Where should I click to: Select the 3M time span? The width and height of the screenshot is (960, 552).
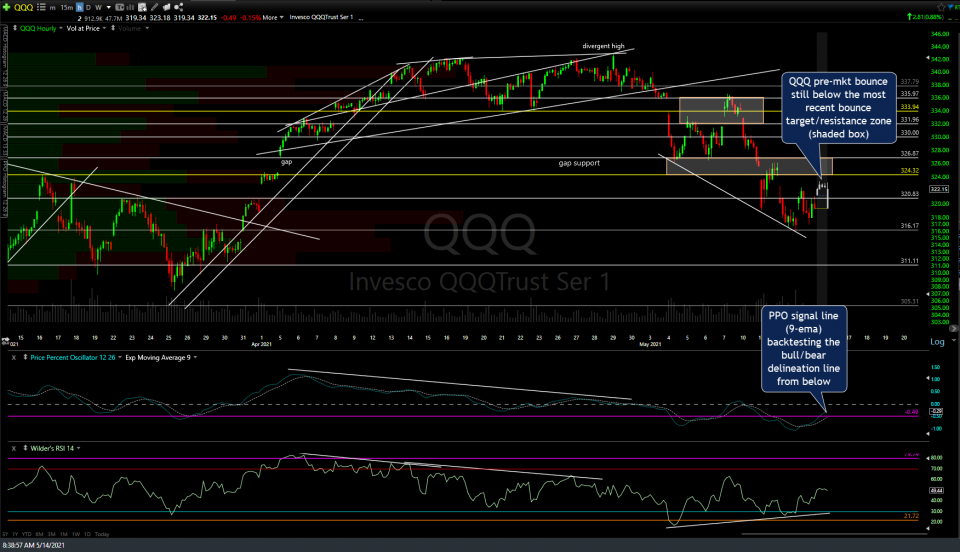point(51,534)
